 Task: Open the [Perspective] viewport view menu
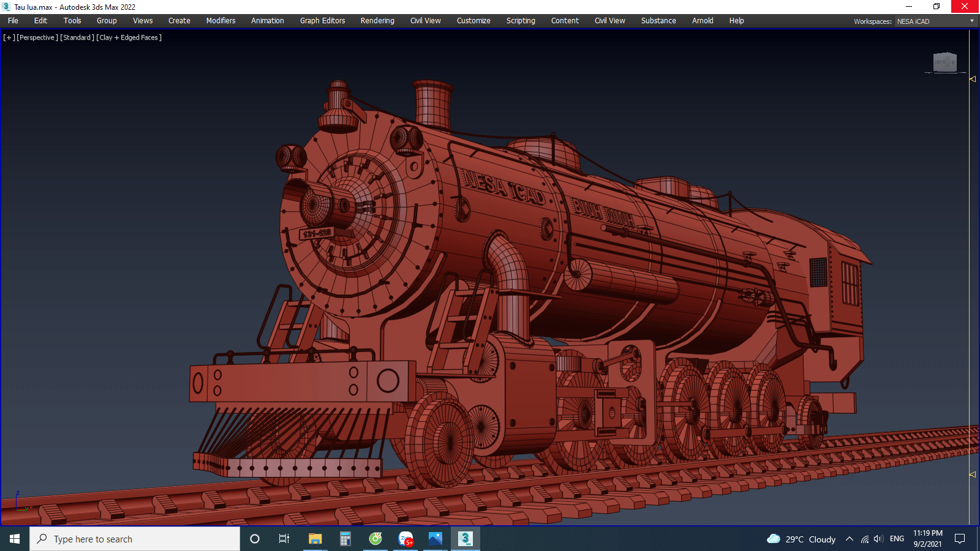(37, 37)
